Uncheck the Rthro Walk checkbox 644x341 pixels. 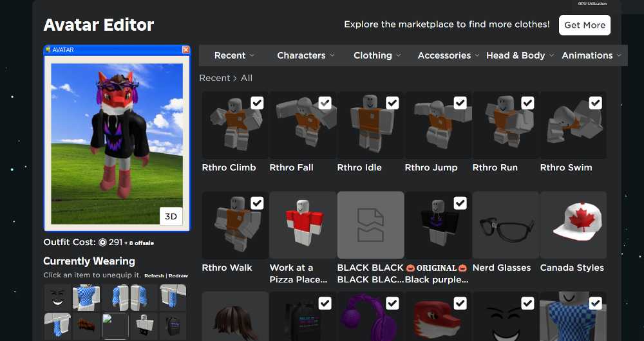[x=257, y=203]
